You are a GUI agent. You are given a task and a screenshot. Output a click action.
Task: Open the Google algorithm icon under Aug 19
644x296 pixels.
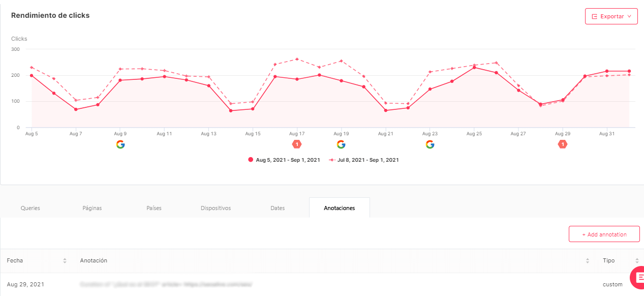pyautogui.click(x=341, y=144)
